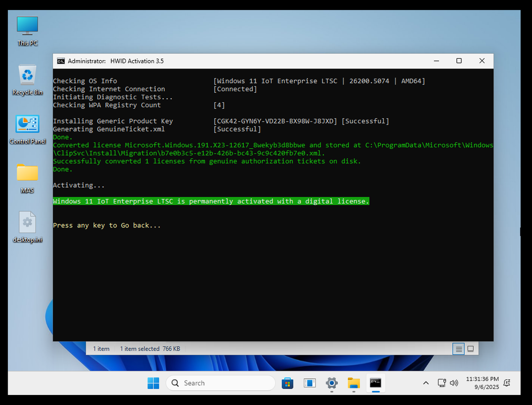Select the Recycle Bin desktop icon
This screenshot has height=405, width=532.
pos(27,80)
